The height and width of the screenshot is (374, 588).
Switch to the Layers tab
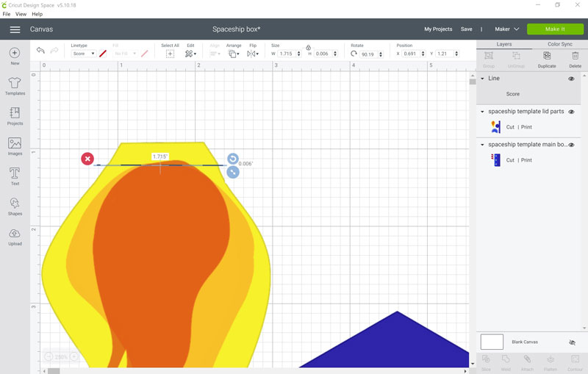click(504, 44)
